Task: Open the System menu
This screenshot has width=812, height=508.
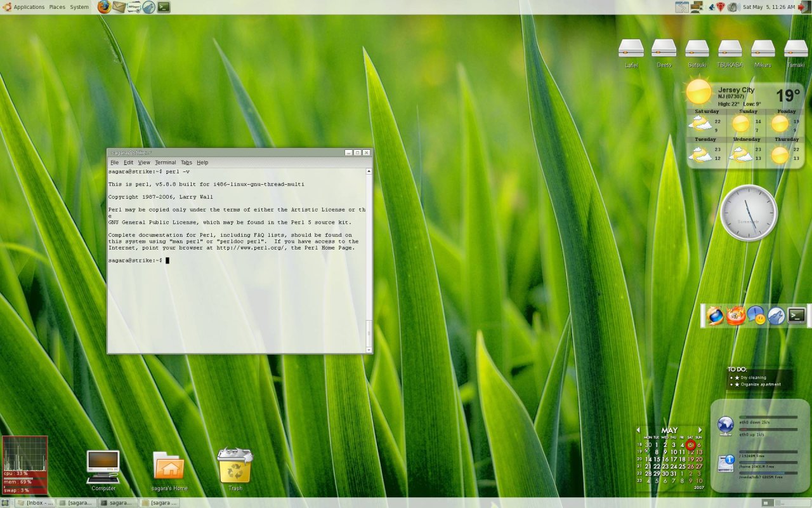Action: [79, 7]
